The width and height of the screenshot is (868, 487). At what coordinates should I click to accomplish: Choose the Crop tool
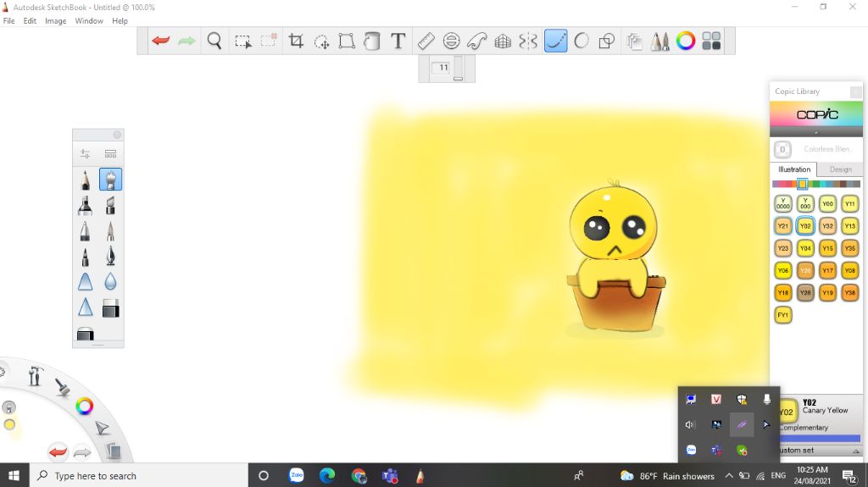point(296,41)
